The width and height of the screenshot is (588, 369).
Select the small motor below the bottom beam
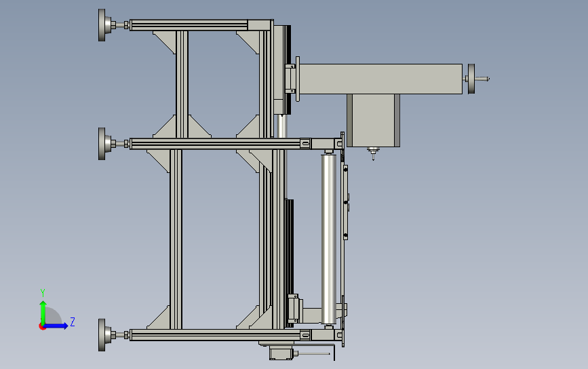coord(281,353)
